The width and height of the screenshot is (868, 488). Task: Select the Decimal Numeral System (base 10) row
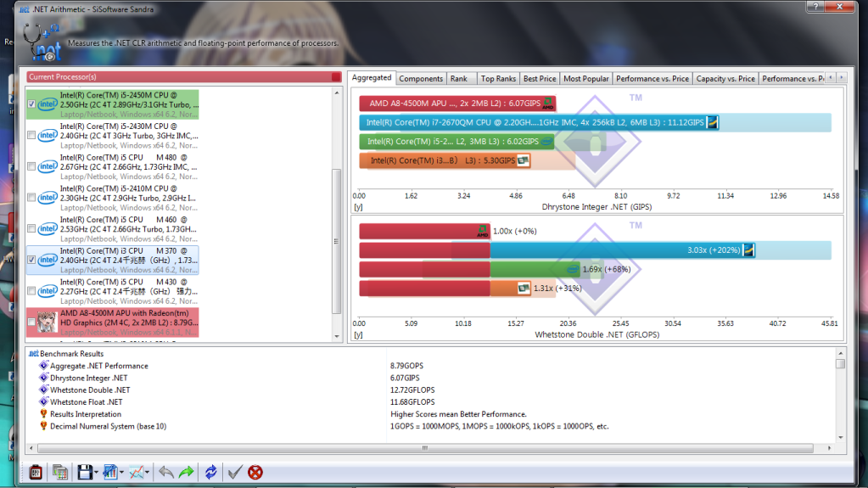click(x=108, y=426)
